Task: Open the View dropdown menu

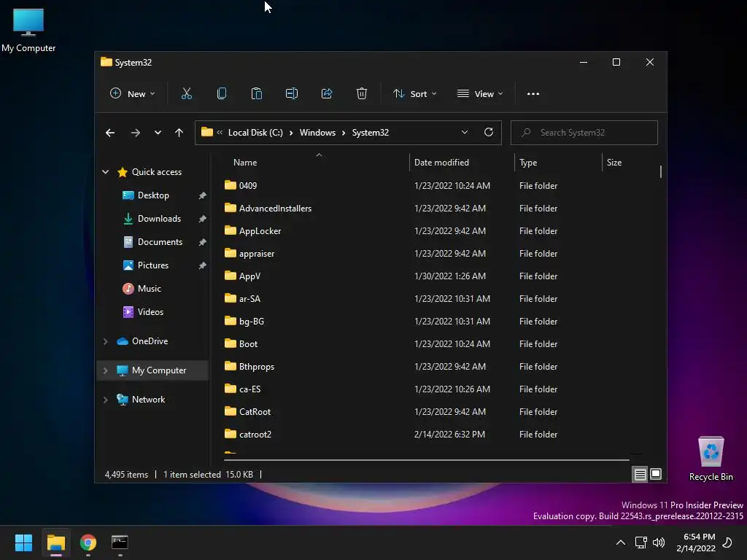Action: pos(480,94)
